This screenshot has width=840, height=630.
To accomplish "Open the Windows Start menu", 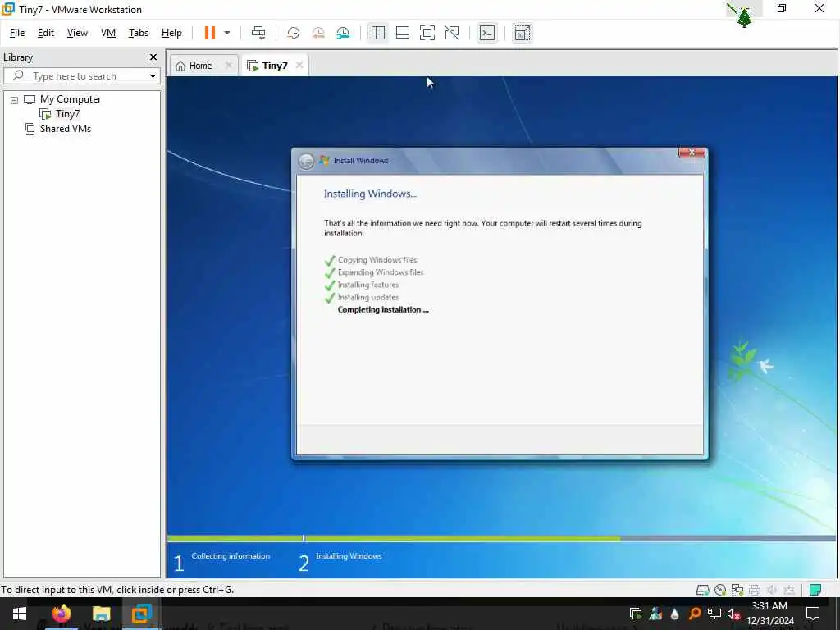I will coord(20,614).
